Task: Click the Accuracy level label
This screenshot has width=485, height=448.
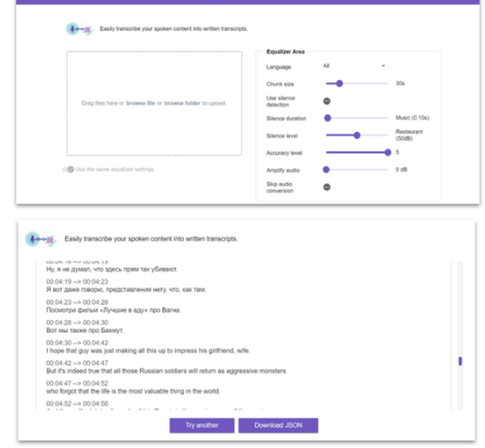Action: pos(284,153)
